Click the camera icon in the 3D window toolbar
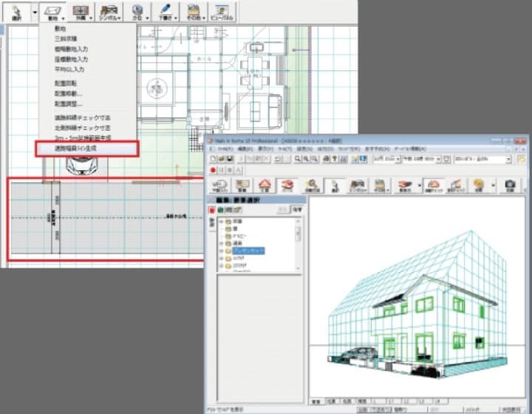The height and width of the screenshot is (414, 532). pyautogui.click(x=509, y=185)
